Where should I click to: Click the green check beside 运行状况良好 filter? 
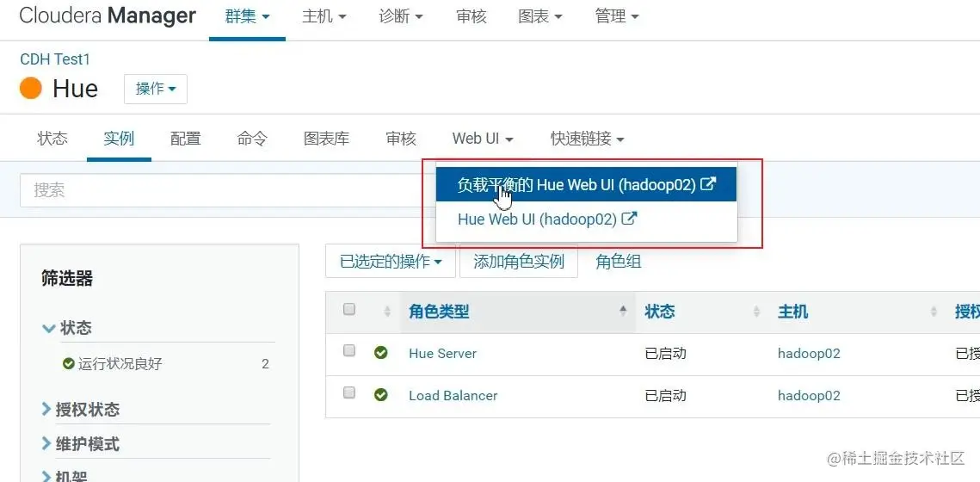click(x=69, y=363)
